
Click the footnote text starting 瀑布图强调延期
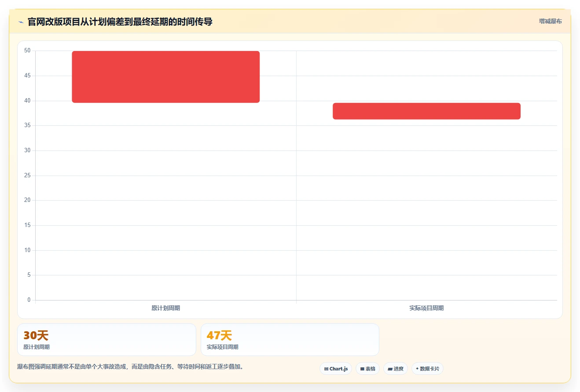[130, 366]
